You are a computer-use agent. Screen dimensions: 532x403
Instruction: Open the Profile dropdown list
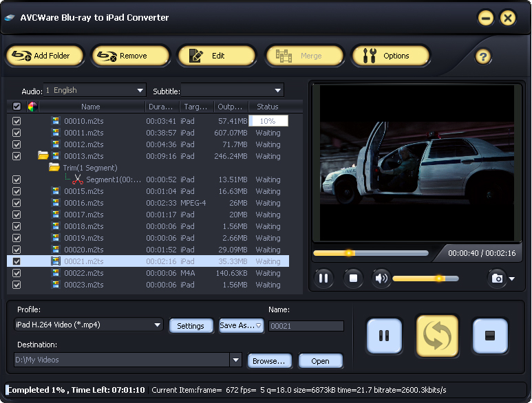click(89, 325)
